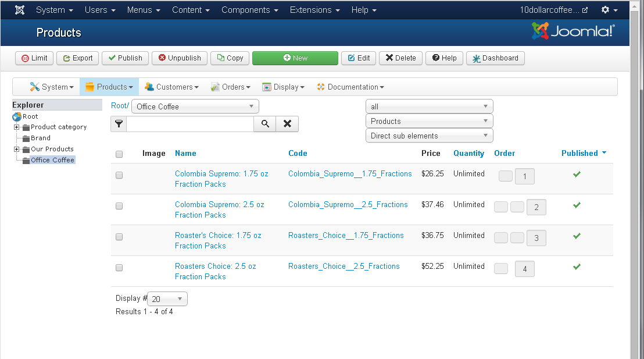Click the Limit toolbar button
The height and width of the screenshot is (359, 644).
tap(34, 58)
